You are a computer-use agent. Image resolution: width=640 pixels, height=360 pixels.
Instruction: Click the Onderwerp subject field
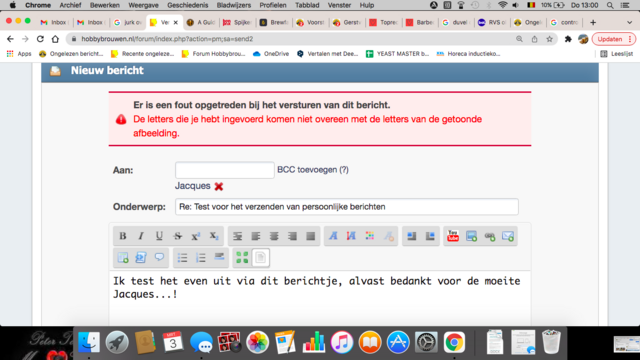coord(347,207)
